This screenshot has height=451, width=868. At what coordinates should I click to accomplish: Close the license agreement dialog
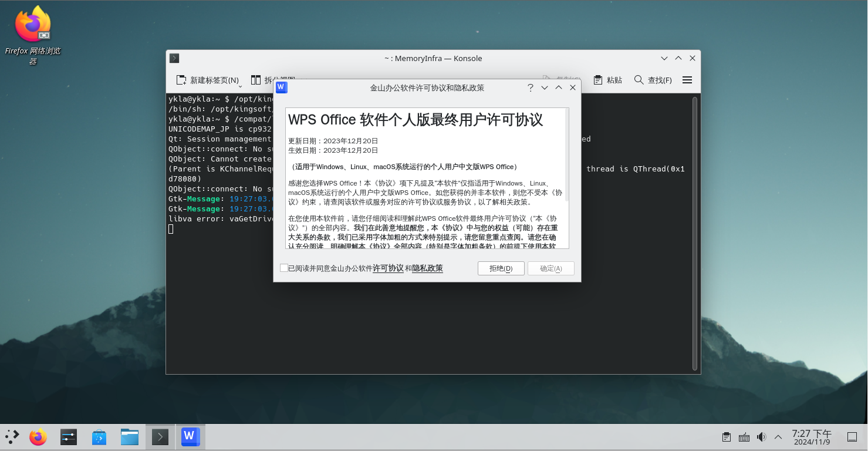(x=573, y=87)
